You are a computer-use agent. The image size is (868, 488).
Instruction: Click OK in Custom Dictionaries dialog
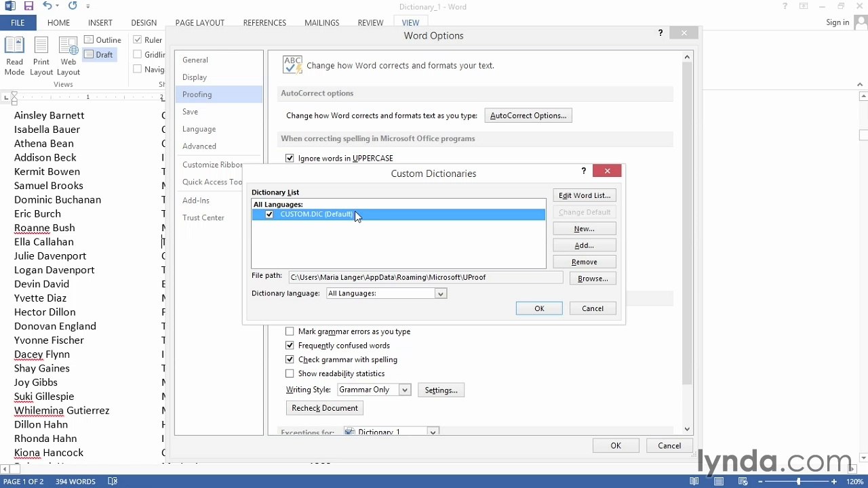(x=539, y=308)
